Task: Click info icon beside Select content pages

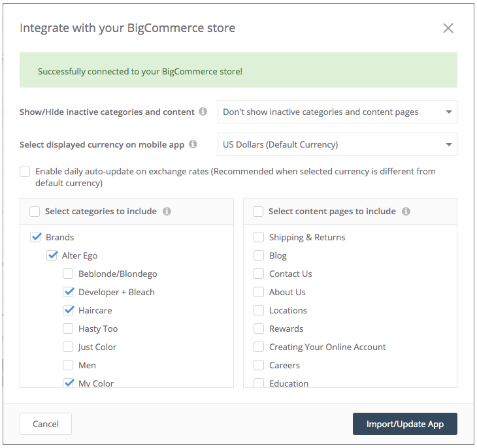Action: click(406, 211)
